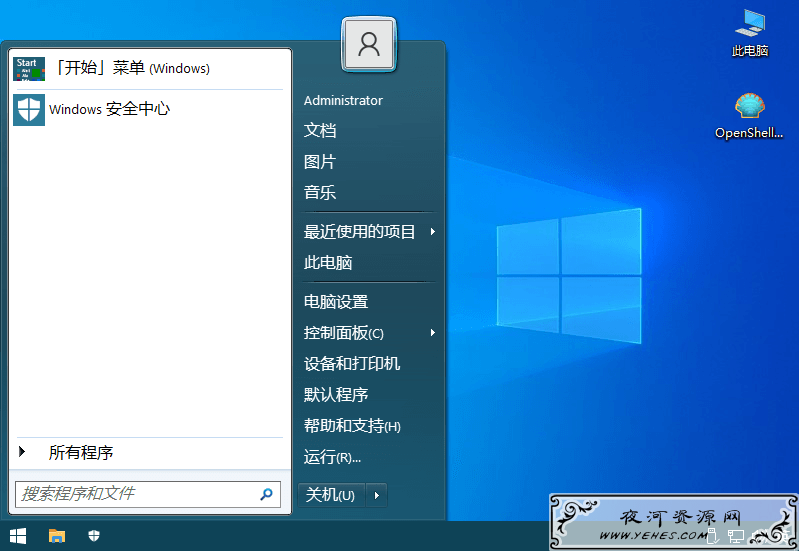Click the 关机(U) button
Screen dimensions: 799x551
(331, 495)
